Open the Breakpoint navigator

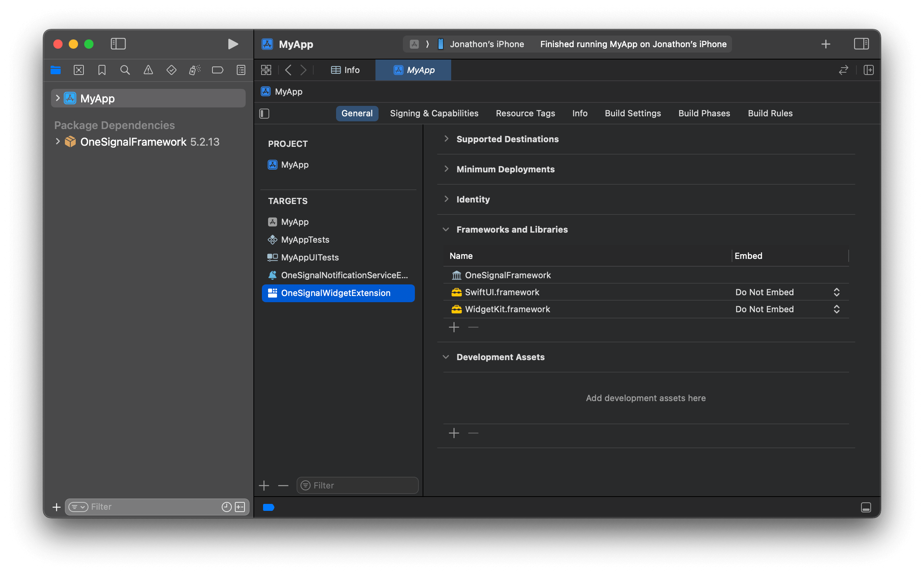click(218, 70)
